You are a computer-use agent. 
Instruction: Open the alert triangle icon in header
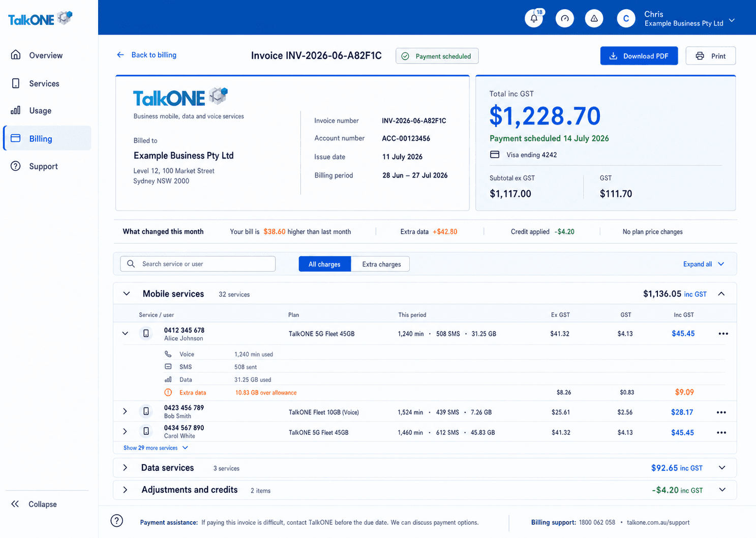click(x=594, y=19)
